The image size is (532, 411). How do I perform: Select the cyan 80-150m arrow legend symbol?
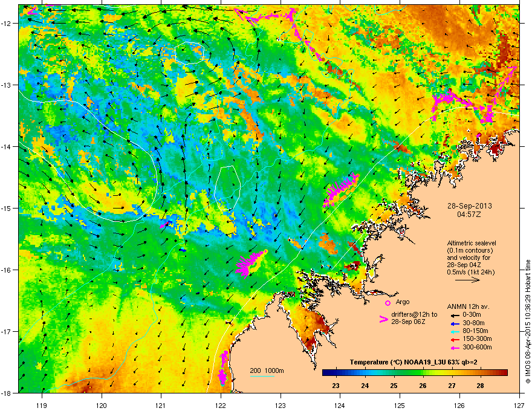coord(454,331)
